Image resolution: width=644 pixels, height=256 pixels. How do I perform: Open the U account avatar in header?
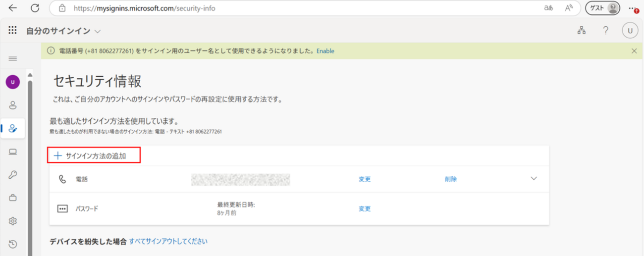click(x=630, y=31)
